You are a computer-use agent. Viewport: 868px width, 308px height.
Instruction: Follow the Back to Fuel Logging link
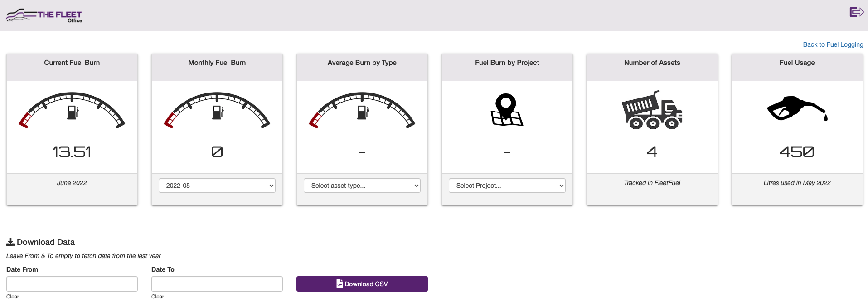pos(833,44)
